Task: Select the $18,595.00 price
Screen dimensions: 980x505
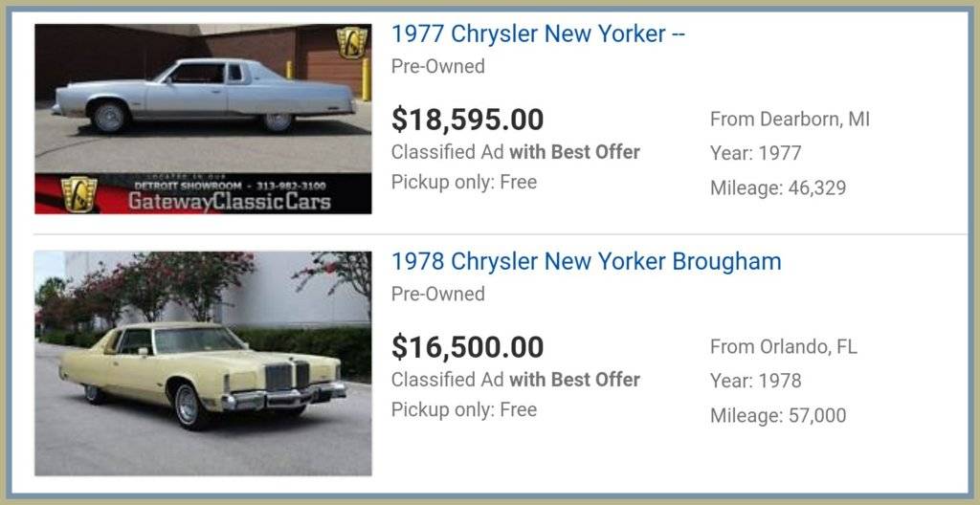Action: click(x=467, y=120)
